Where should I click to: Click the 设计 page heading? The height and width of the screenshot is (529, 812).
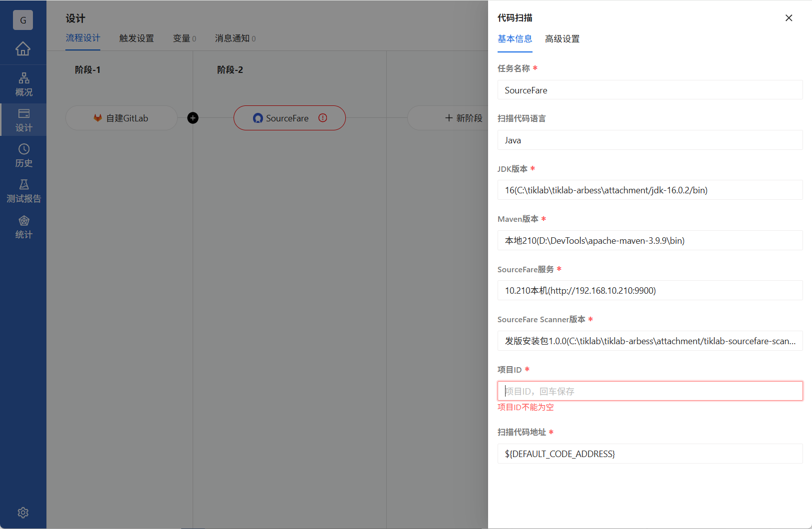point(75,18)
